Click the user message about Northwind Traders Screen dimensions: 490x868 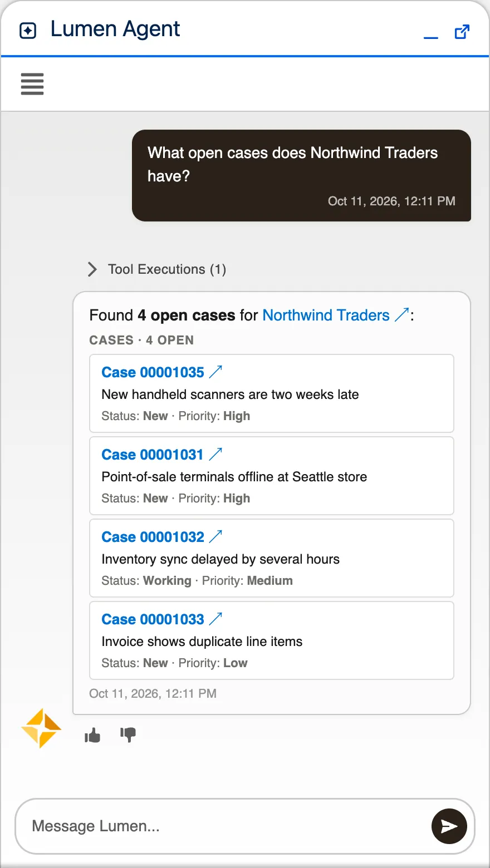click(301, 175)
